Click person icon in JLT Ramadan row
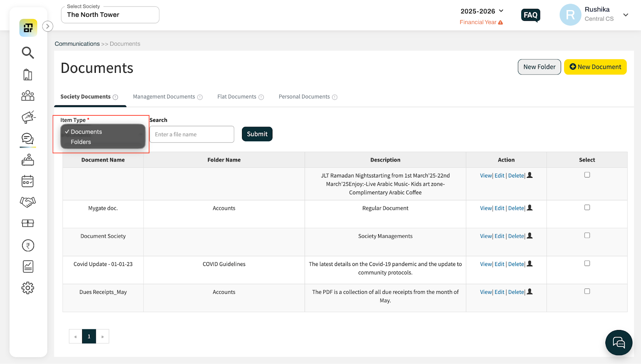 [x=530, y=175]
